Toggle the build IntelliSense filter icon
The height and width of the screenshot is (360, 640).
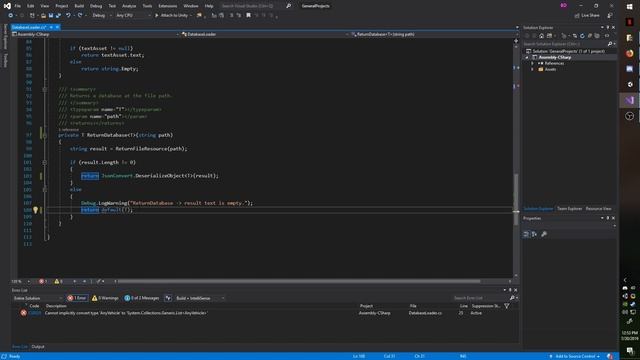tap(168, 298)
